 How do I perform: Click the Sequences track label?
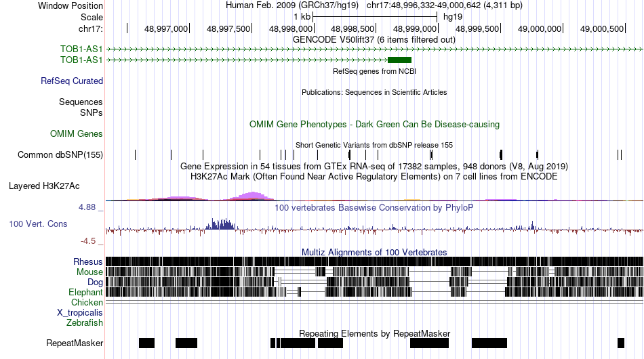pyautogui.click(x=81, y=102)
